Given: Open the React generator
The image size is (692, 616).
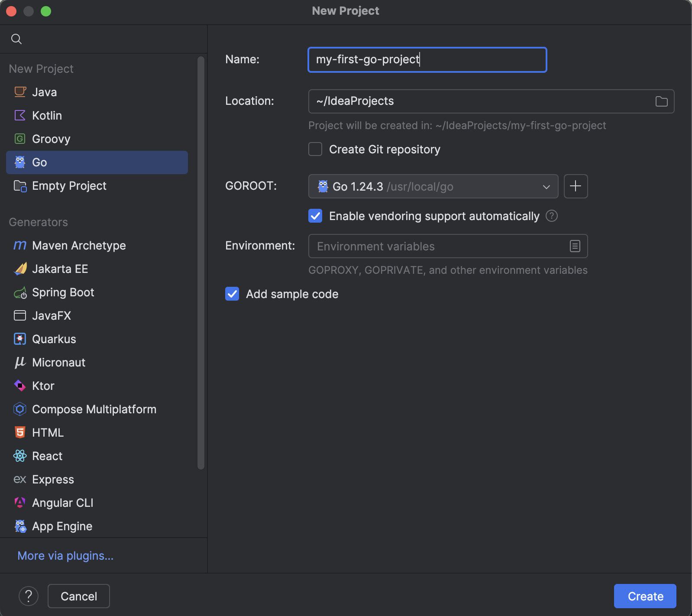Looking at the screenshot, I should coord(97,456).
